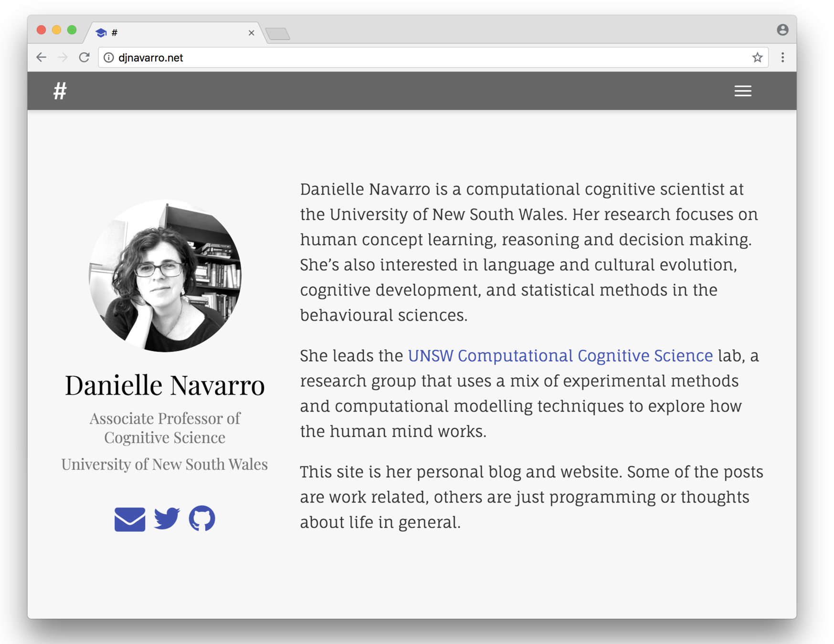Viewport: 834px width, 644px height.
Task: Click paragraph starting 'This site is her personal blog'
Action: coord(532,497)
